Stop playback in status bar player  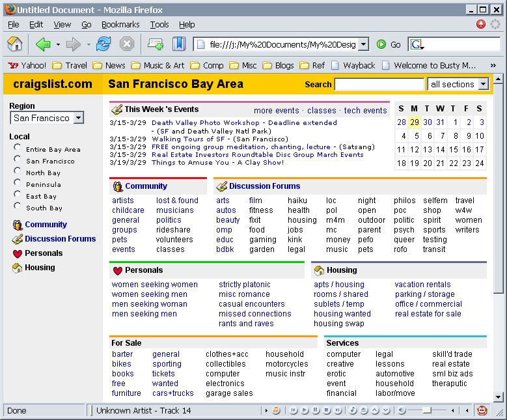pos(327,410)
